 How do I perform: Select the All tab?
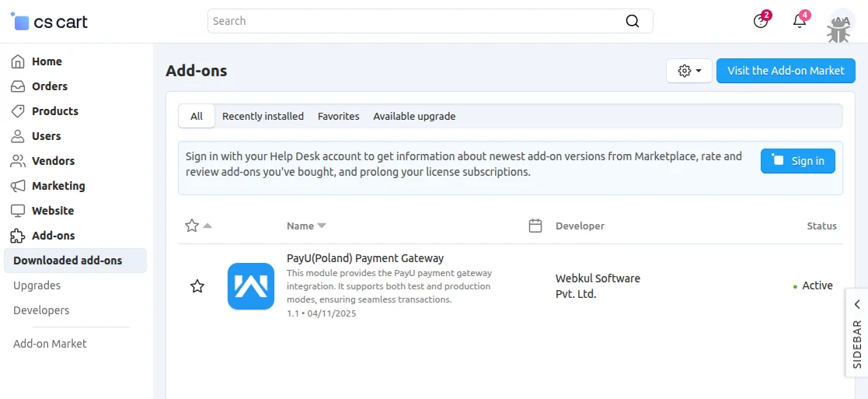point(197,117)
